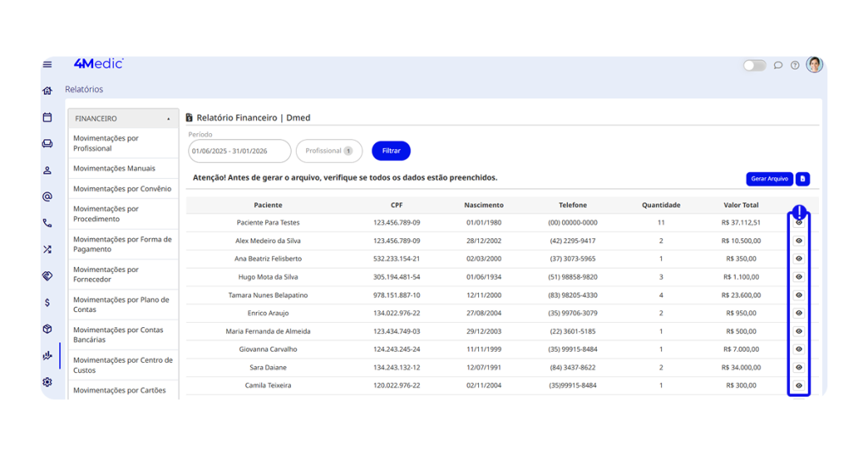
Task: Click the Filtrar button
Action: coord(391,151)
